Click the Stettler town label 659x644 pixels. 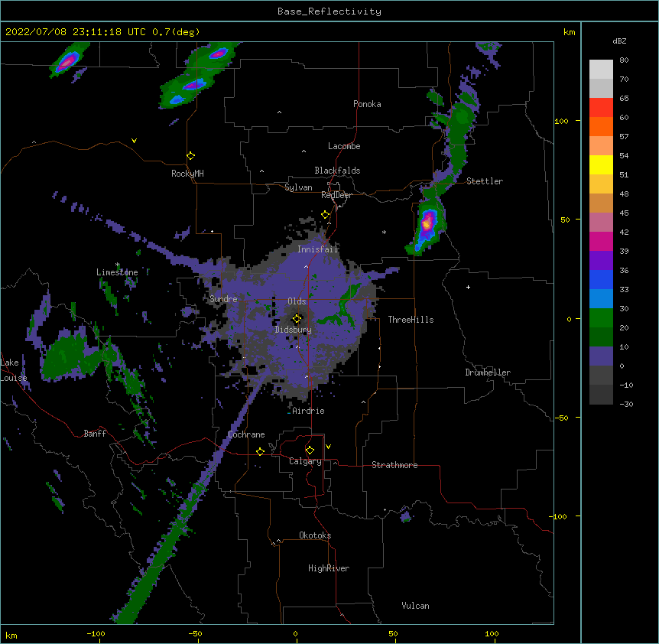pos(484,181)
